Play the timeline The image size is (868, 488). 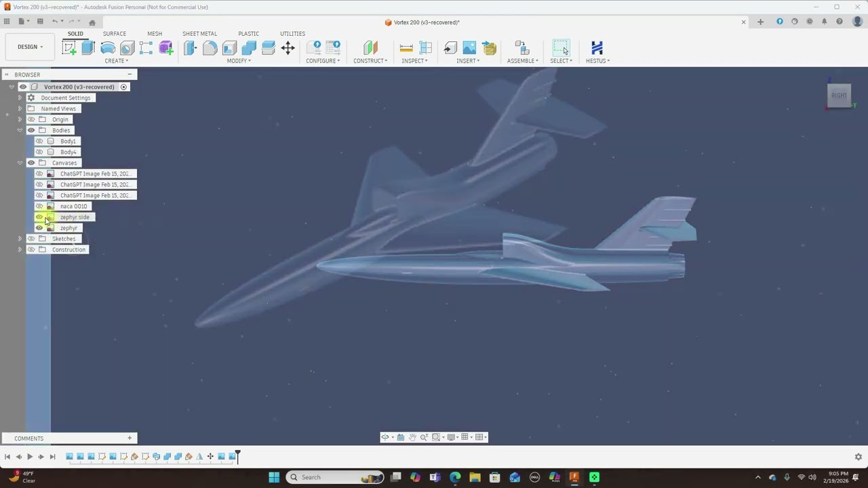30,457
